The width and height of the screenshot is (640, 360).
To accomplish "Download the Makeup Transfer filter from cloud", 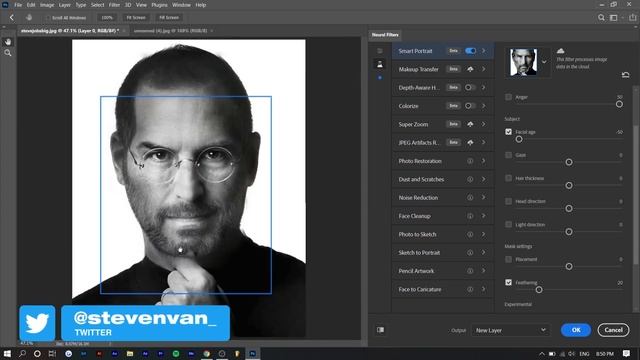I will pyautogui.click(x=470, y=69).
